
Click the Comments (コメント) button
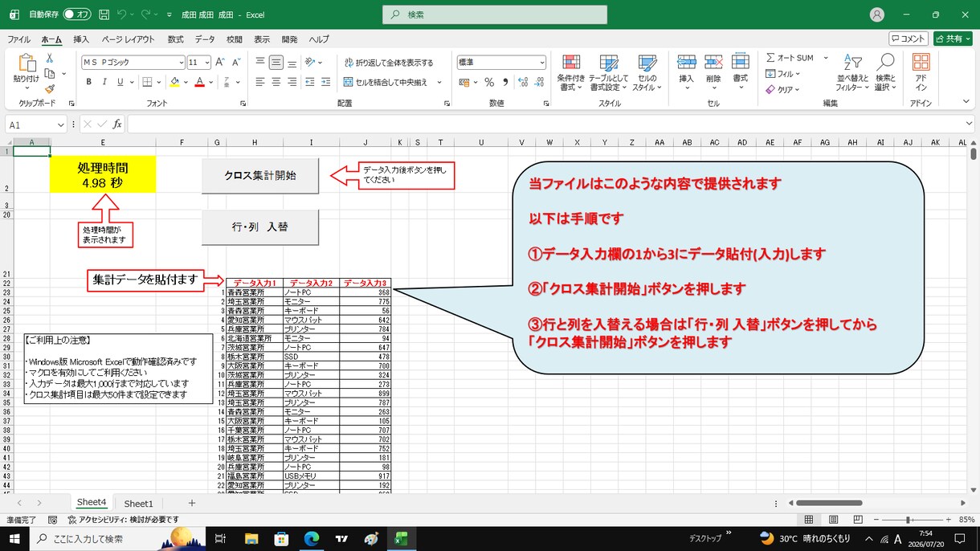909,39
